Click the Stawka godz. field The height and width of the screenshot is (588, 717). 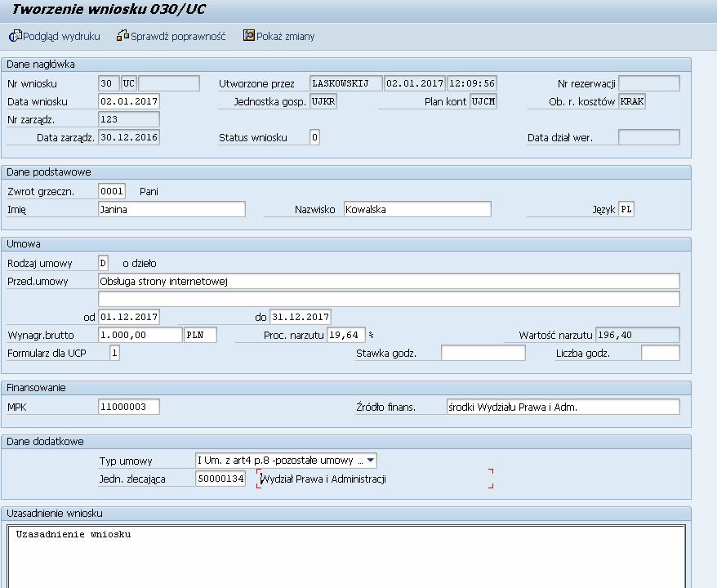(483, 353)
